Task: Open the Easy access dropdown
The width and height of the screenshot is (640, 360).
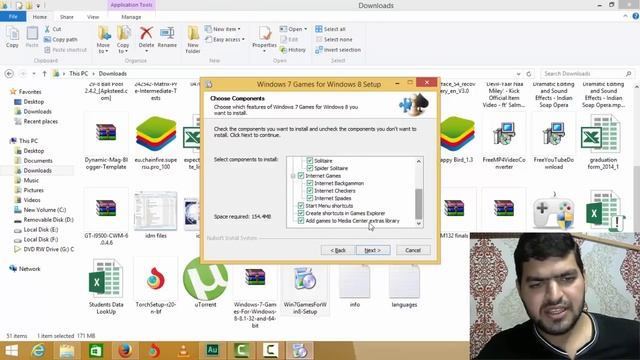Action: click(225, 40)
